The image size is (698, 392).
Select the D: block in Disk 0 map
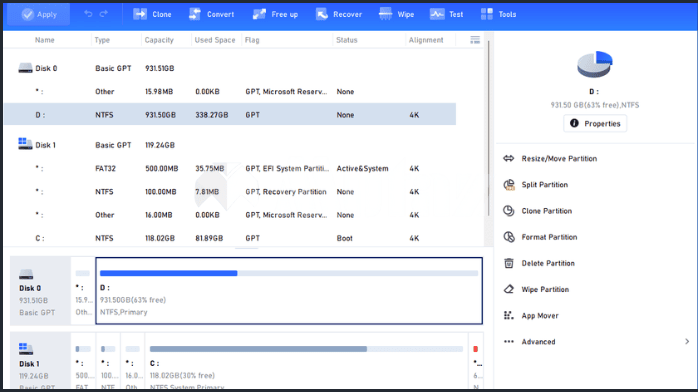(x=289, y=291)
